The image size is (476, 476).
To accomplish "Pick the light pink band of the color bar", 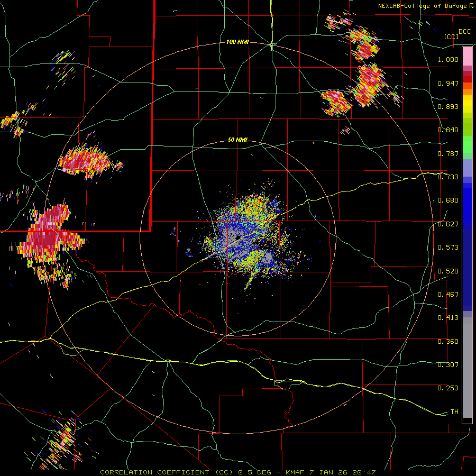I will point(467,57).
